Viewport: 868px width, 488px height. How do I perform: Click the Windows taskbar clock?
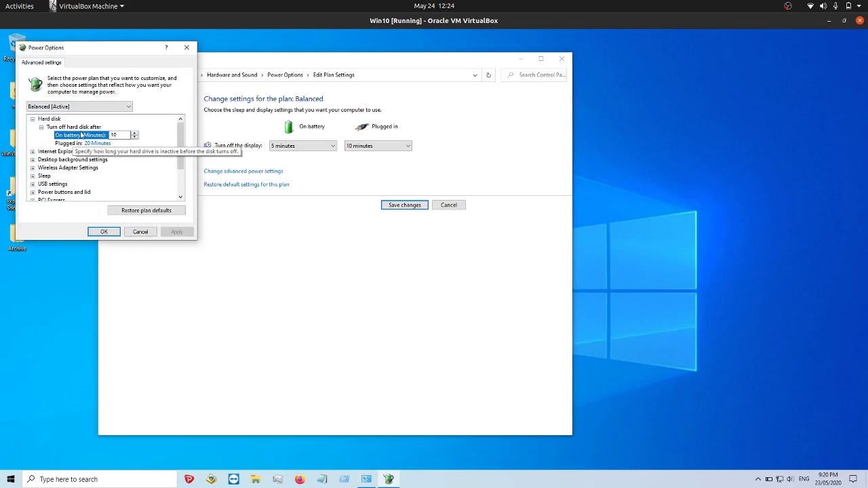828,479
